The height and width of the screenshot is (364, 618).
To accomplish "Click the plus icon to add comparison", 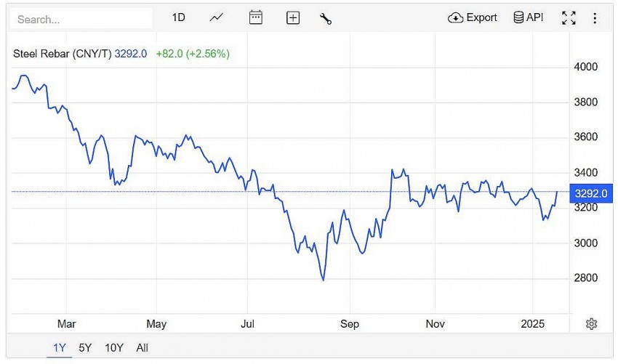I will [293, 18].
